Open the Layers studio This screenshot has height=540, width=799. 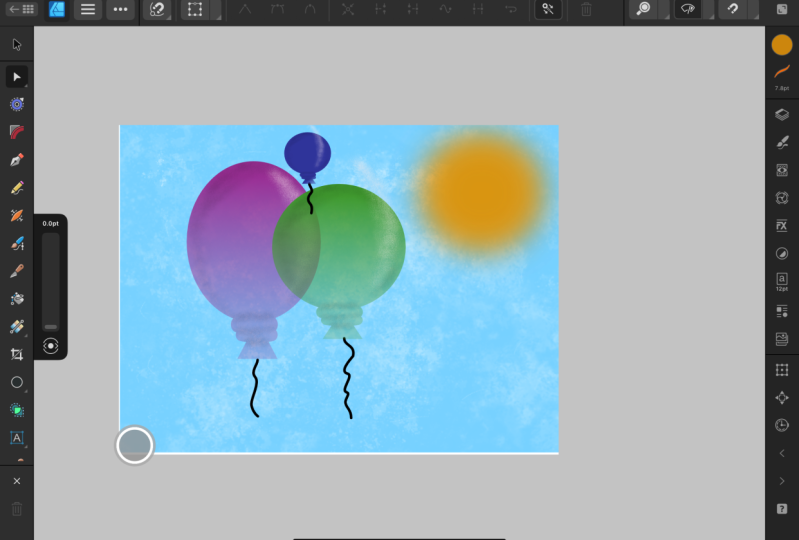(782, 114)
